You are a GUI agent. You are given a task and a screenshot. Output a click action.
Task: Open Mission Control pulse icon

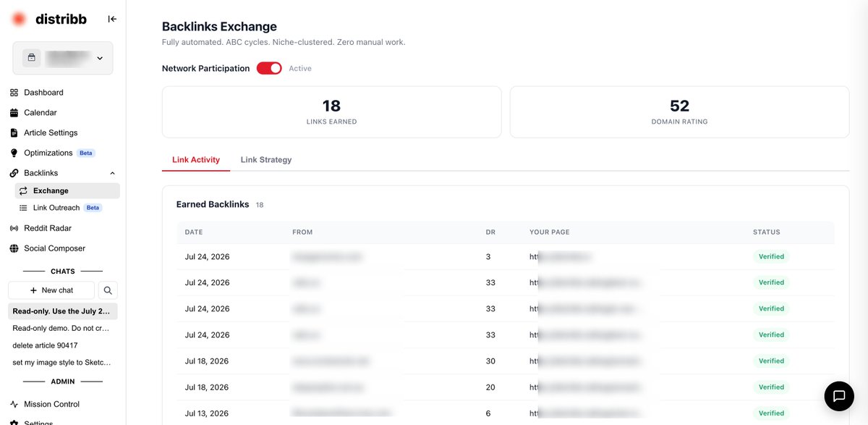click(14, 405)
